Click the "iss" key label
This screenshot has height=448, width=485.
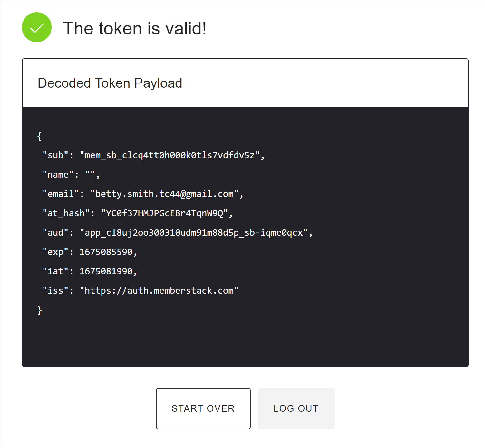[55, 291]
